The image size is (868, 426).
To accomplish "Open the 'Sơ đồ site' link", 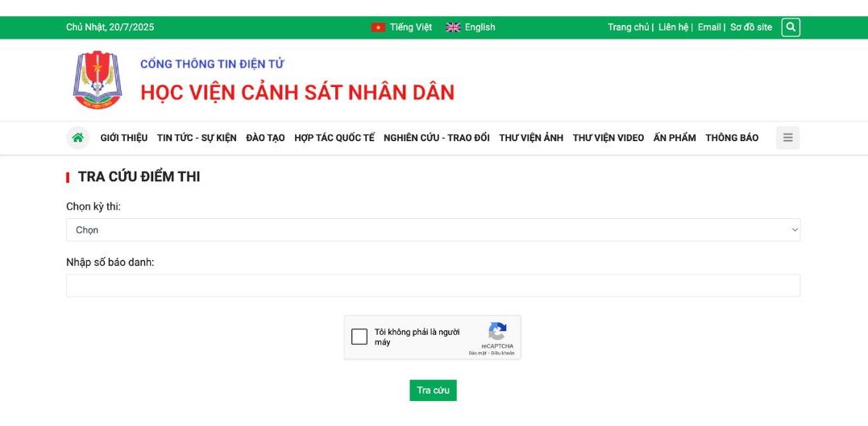I will pyautogui.click(x=751, y=27).
